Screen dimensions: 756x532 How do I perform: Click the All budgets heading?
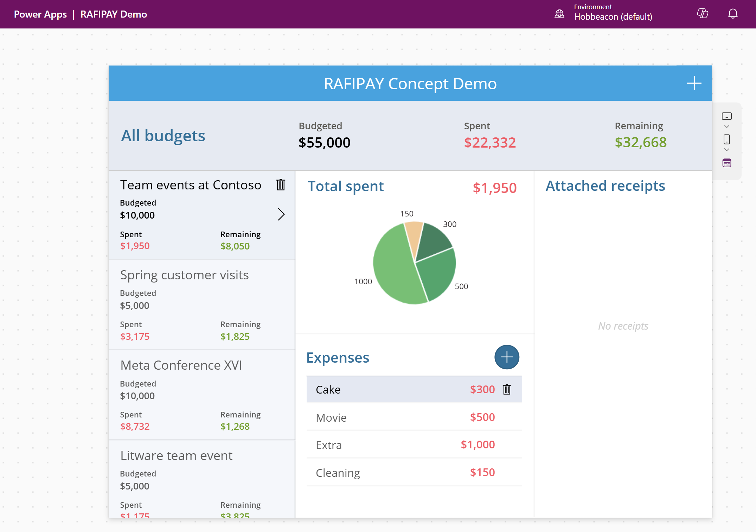click(x=163, y=136)
